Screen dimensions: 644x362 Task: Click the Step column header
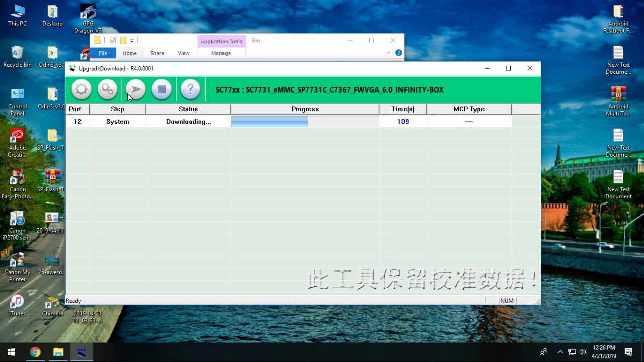point(118,109)
